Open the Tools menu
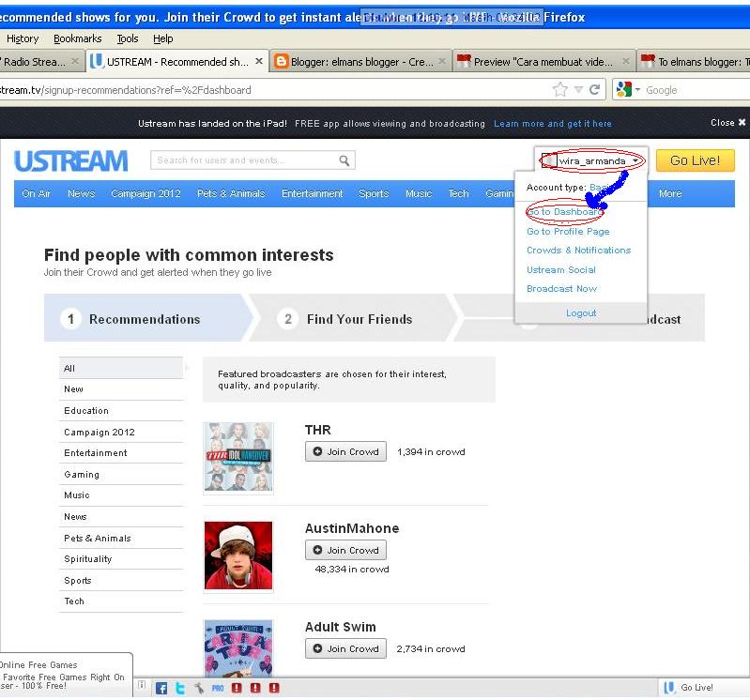 pyautogui.click(x=128, y=38)
